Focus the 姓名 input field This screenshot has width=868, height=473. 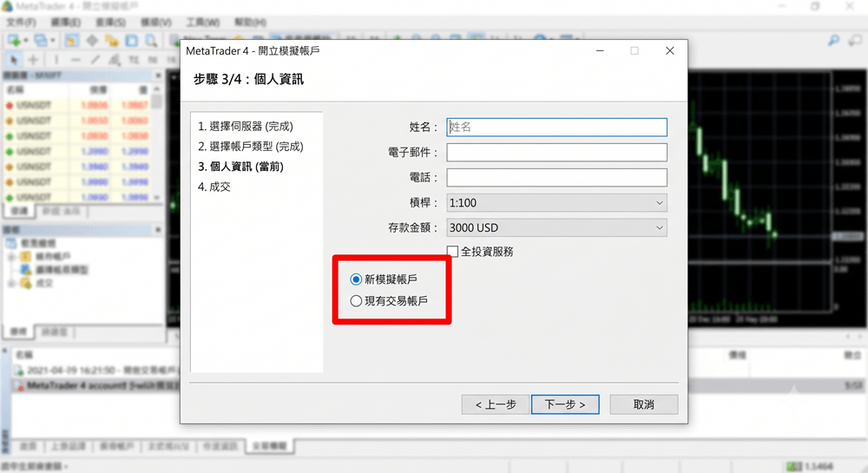click(x=556, y=128)
